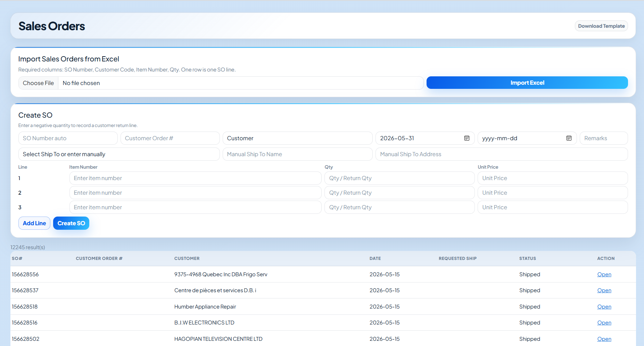The image size is (644, 346).
Task: Click the CUSTOMER ORDER # column header
Action: [x=99, y=259]
